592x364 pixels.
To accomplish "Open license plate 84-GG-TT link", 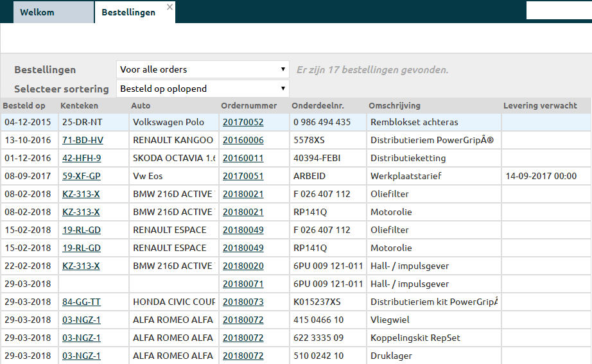I will pyautogui.click(x=82, y=302).
